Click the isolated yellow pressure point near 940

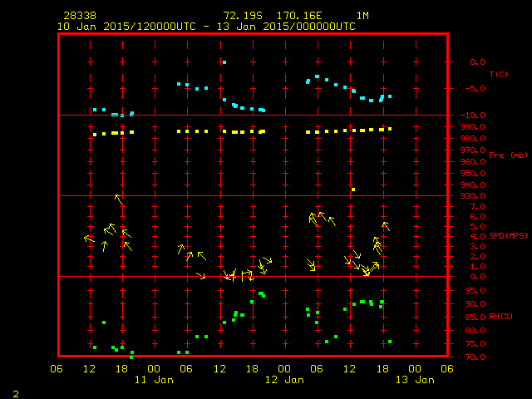(353, 190)
